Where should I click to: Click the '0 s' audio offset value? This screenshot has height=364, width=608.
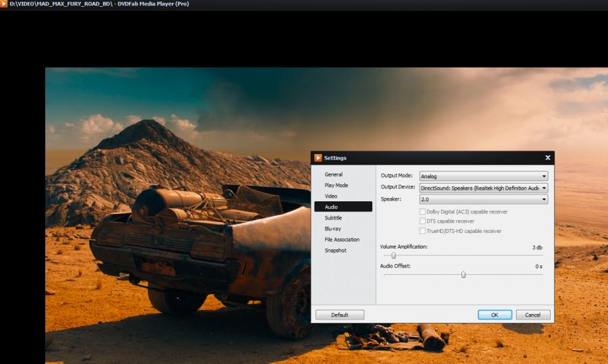[x=538, y=266]
